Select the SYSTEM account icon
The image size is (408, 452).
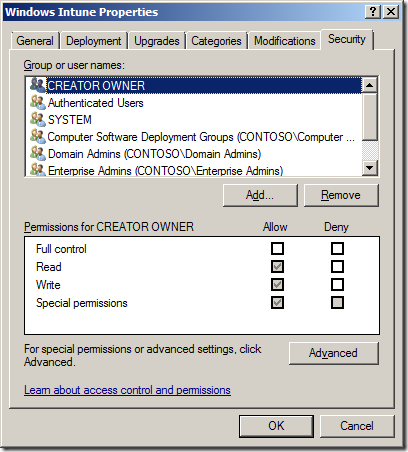click(38, 119)
